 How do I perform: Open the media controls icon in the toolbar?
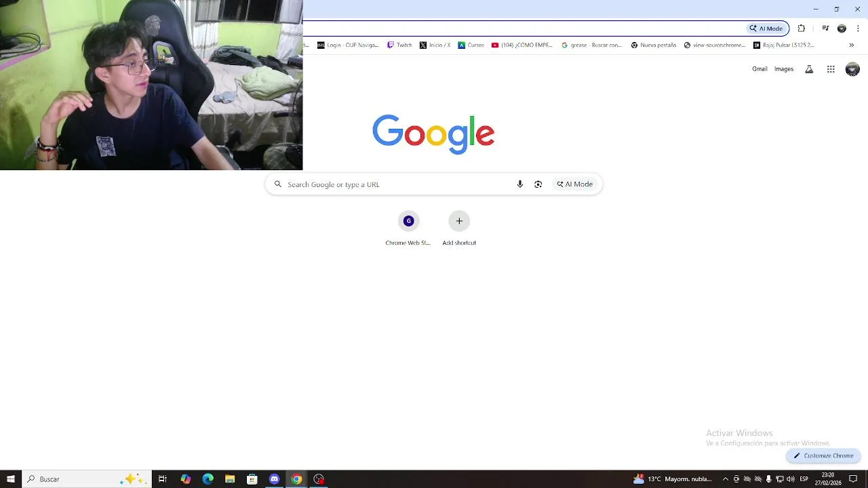point(825,28)
